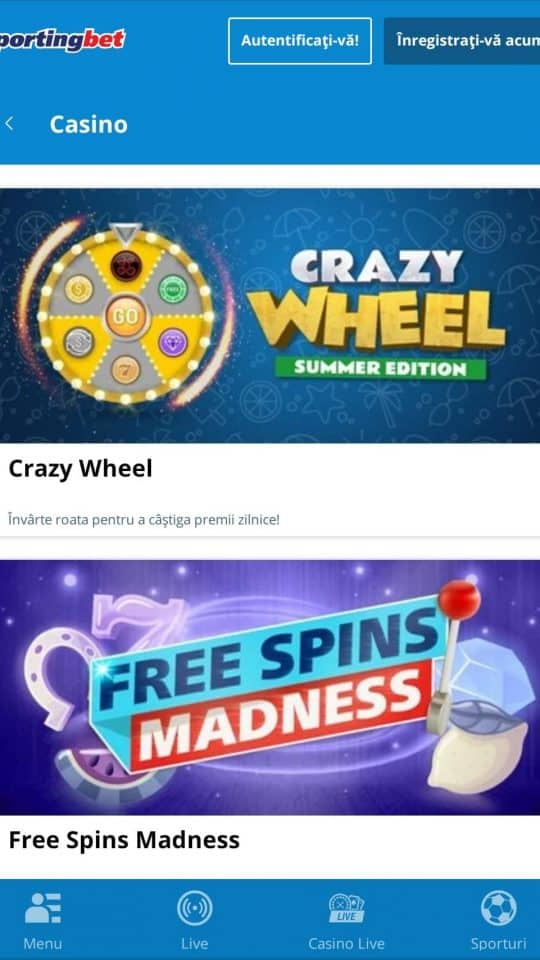Tap the Summer Edition green label
540x960 pixels.
pos(381,368)
